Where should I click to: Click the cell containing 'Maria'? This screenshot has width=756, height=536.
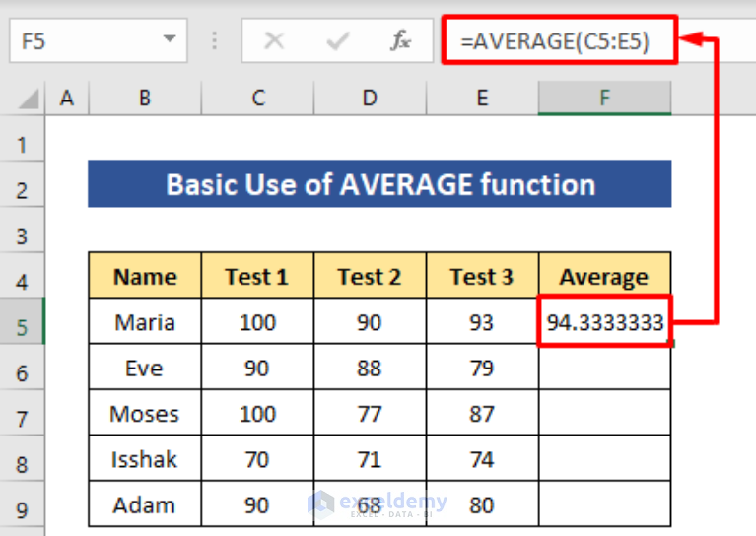point(145,321)
